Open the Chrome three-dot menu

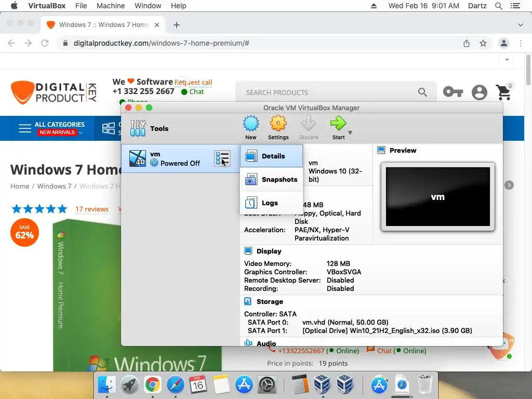coord(521,43)
